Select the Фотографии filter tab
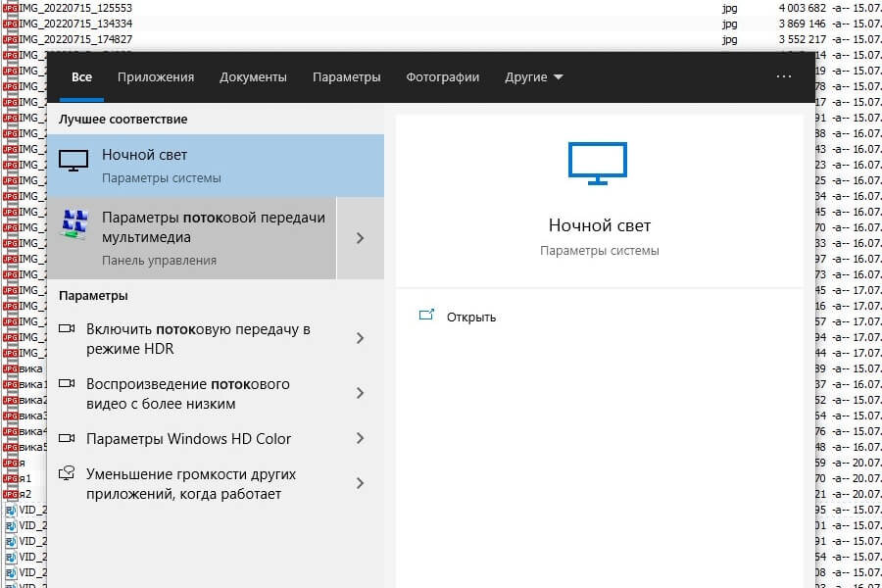 [443, 77]
